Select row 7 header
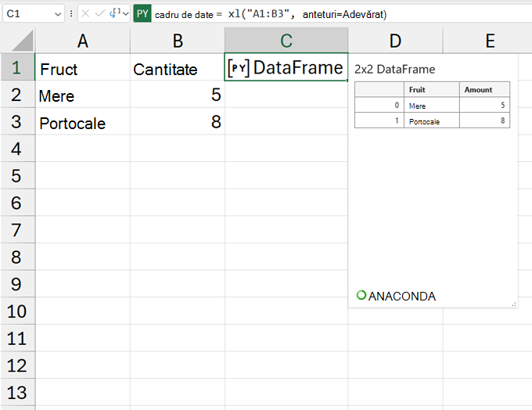The height and width of the screenshot is (410, 532). (x=18, y=230)
